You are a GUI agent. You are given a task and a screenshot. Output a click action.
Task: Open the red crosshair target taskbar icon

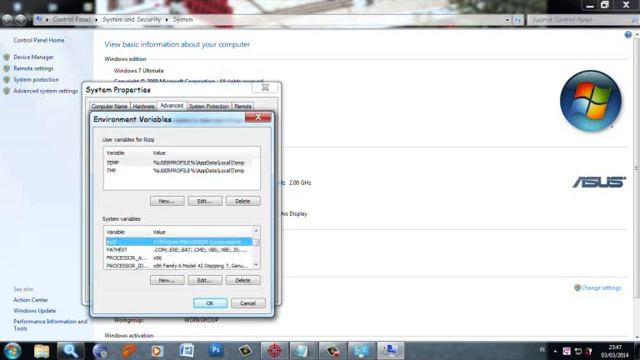pos(274,351)
